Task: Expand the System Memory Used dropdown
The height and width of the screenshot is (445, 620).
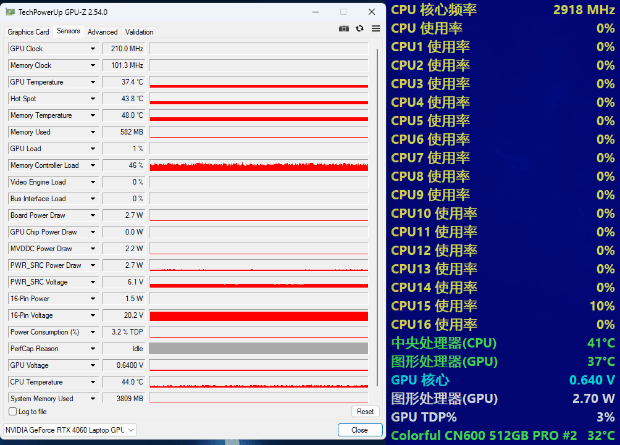Action: (x=93, y=399)
